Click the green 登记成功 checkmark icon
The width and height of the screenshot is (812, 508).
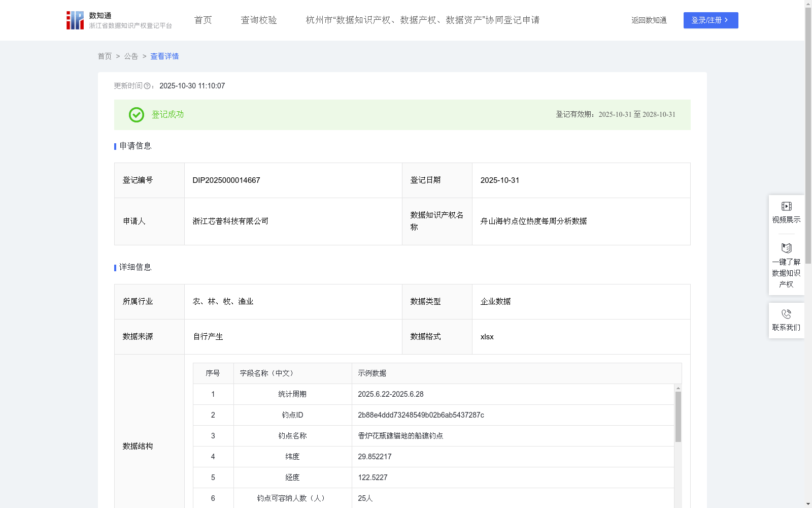tap(137, 115)
